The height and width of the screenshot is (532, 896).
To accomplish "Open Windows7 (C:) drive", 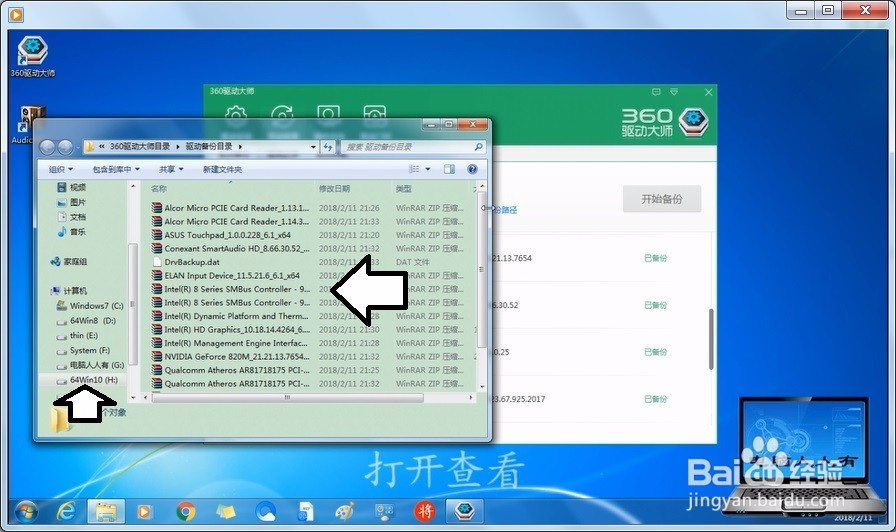I will (x=90, y=306).
